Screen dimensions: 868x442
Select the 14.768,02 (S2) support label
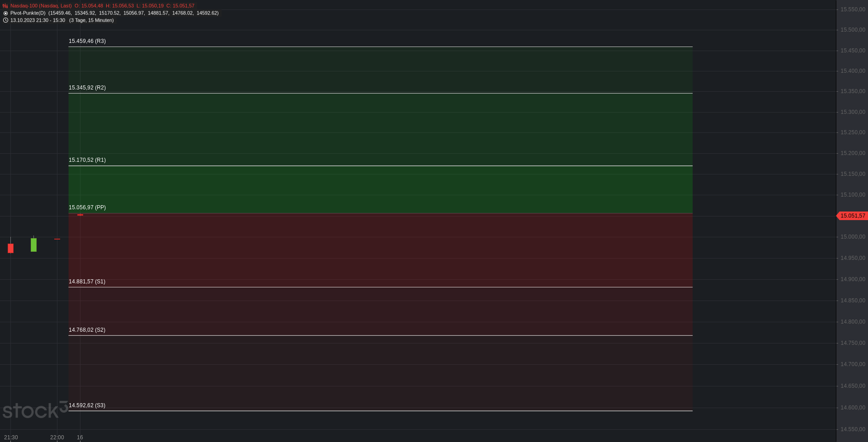click(x=87, y=330)
